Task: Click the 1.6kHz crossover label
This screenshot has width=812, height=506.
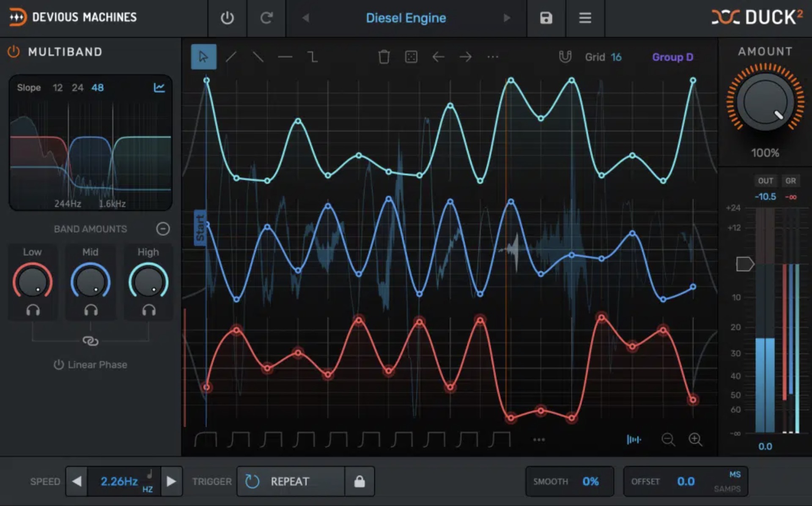Action: click(112, 203)
